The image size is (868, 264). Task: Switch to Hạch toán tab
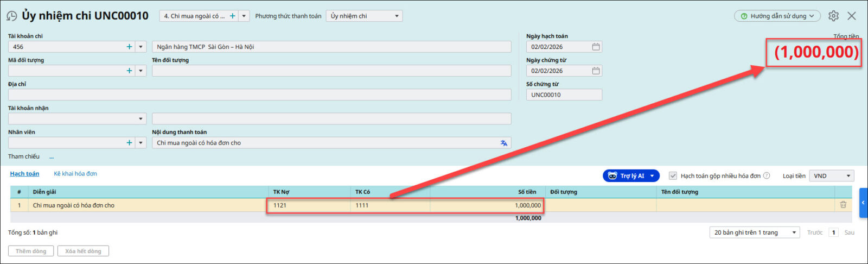pos(24,174)
